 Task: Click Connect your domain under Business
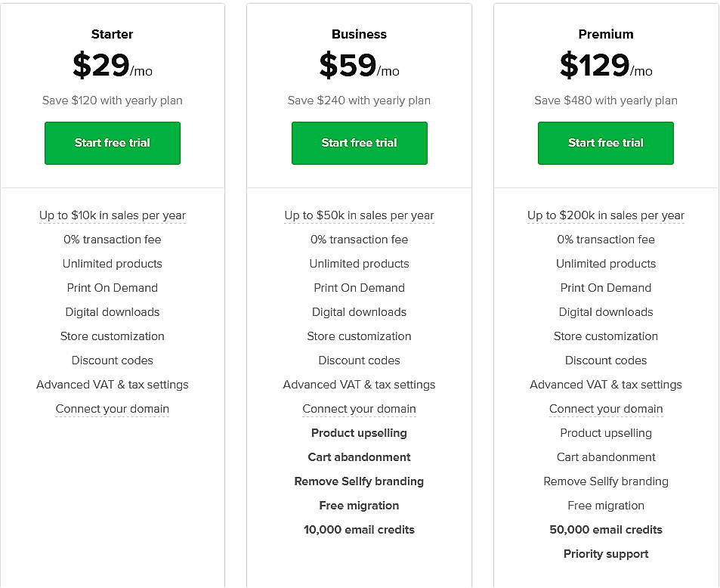pos(359,408)
